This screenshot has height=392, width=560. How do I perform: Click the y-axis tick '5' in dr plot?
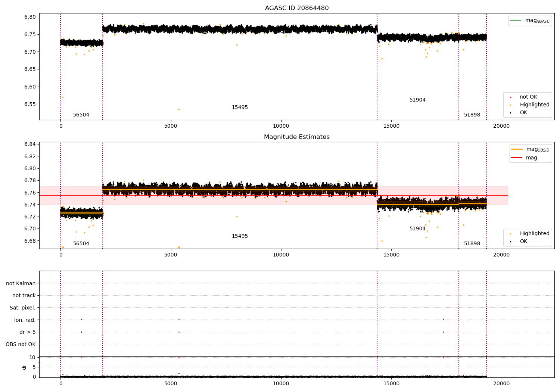click(34, 367)
